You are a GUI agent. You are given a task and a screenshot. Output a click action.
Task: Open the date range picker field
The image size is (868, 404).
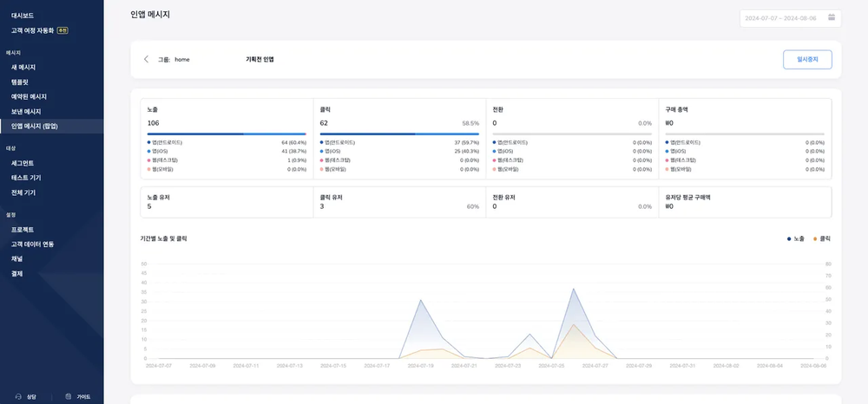point(791,18)
